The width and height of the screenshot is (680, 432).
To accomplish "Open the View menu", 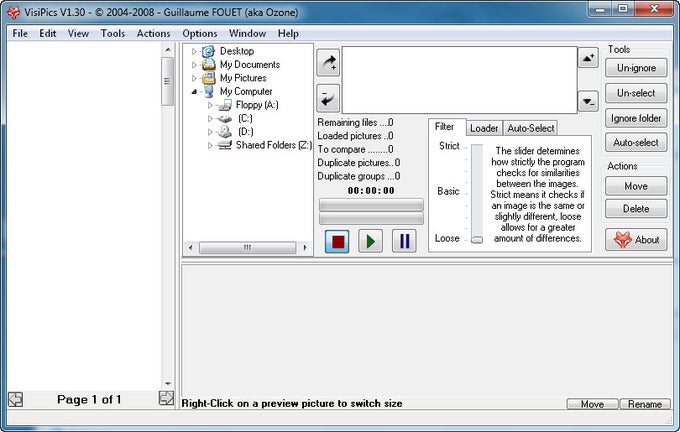I will [78, 33].
